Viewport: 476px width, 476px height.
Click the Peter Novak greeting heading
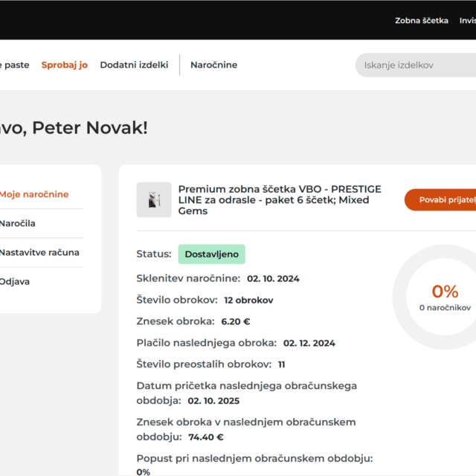click(x=74, y=127)
